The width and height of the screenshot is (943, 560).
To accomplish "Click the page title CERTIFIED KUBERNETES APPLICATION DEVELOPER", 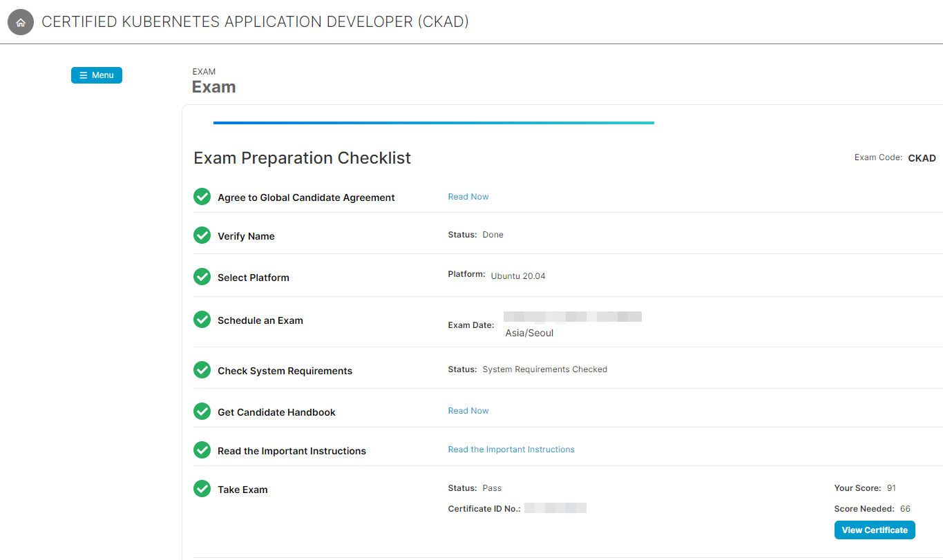I will click(255, 21).
